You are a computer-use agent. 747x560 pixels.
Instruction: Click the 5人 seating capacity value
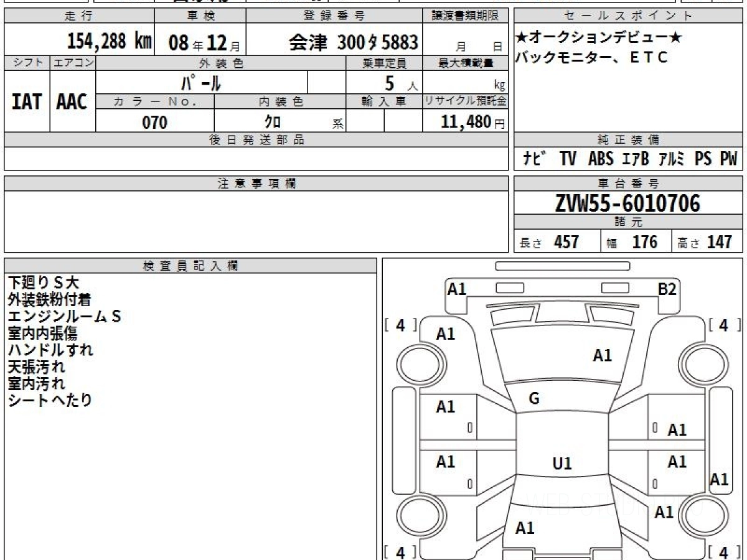(401, 83)
